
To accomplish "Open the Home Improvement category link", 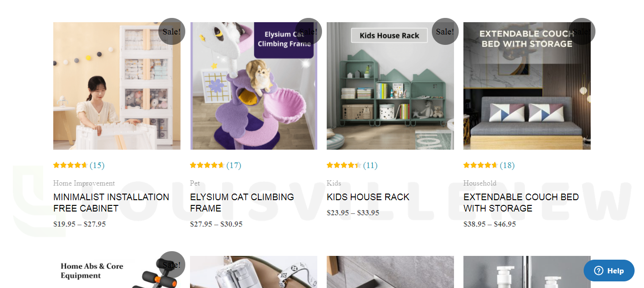I will pyautogui.click(x=84, y=183).
